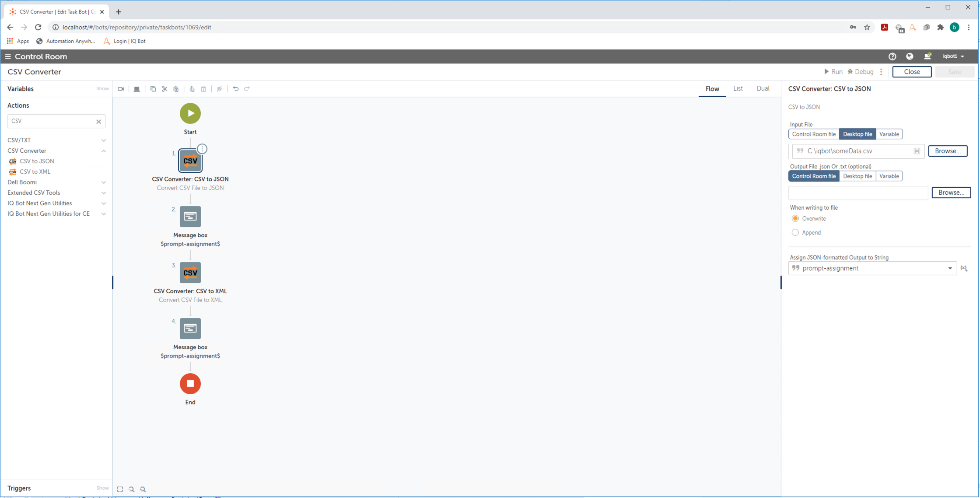980x498 pixels.
Task: Clear the actions search box
Action: coord(99,122)
